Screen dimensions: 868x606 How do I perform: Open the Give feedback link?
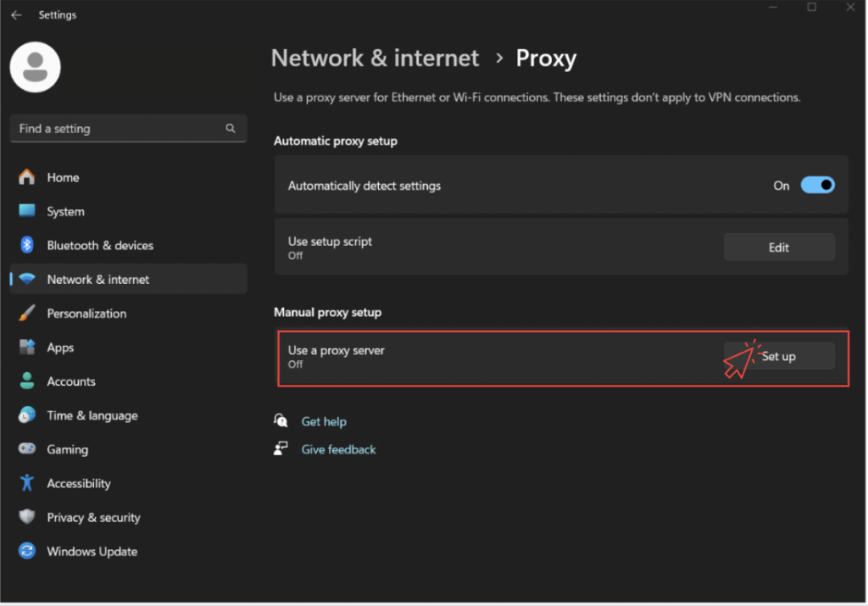[x=338, y=449]
